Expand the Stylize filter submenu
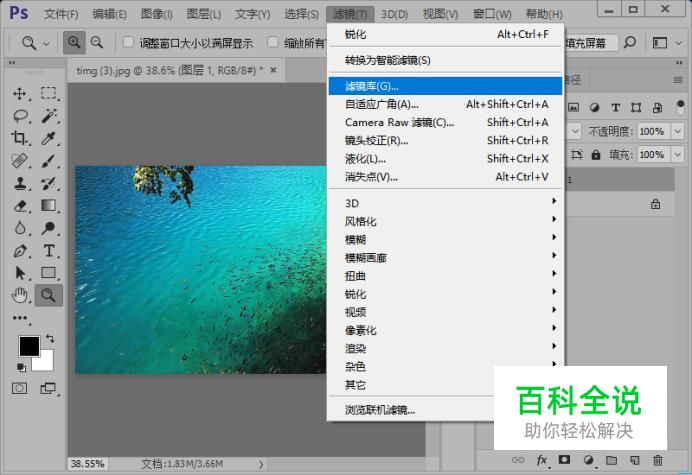 (445, 221)
